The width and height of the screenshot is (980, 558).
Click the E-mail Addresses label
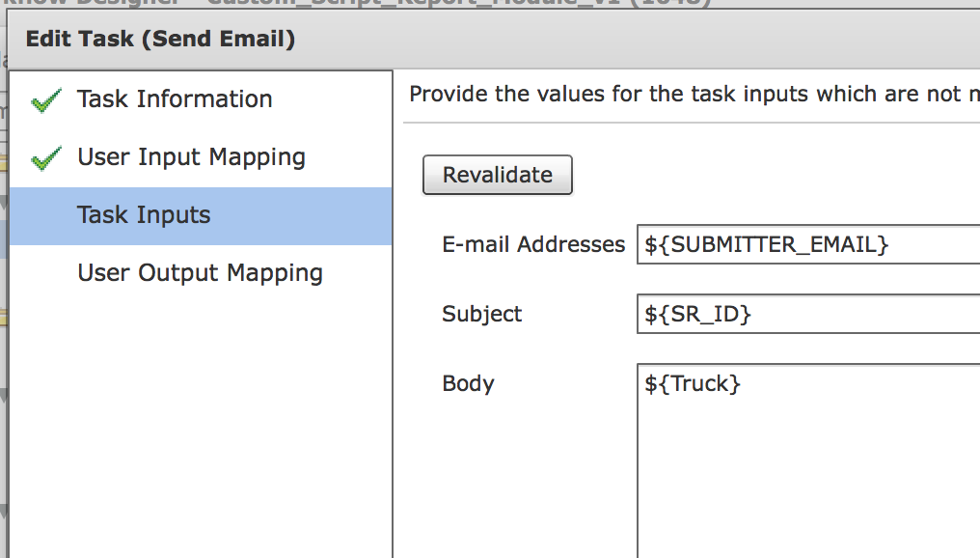(x=533, y=244)
